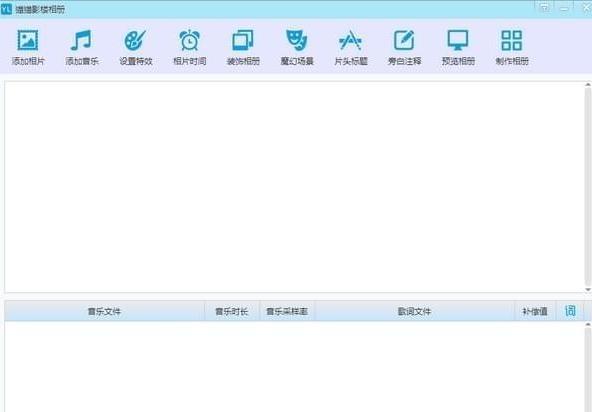Click the 补偿值 column header

click(x=535, y=311)
